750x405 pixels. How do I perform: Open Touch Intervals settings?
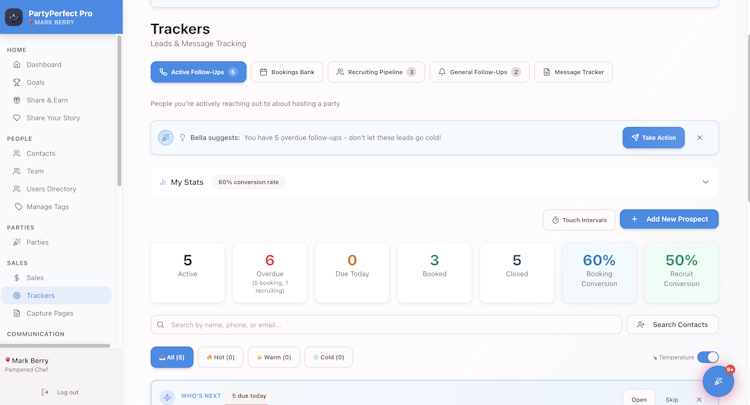(x=579, y=220)
